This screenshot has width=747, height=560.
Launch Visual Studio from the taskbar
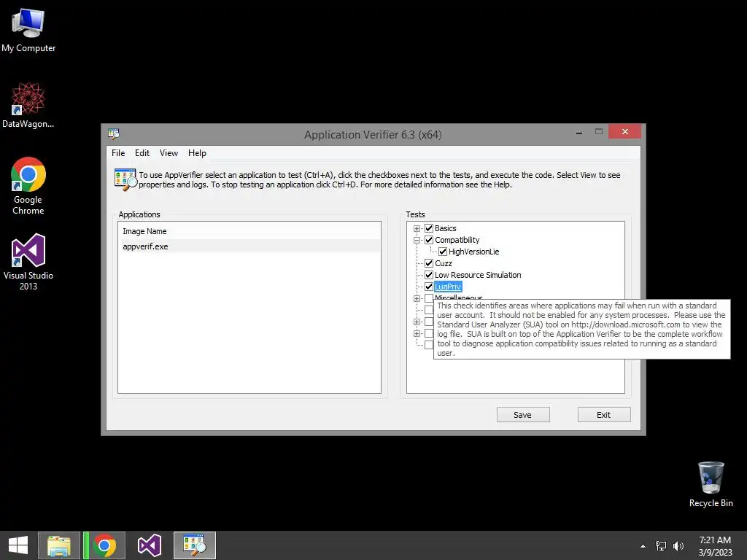point(150,545)
